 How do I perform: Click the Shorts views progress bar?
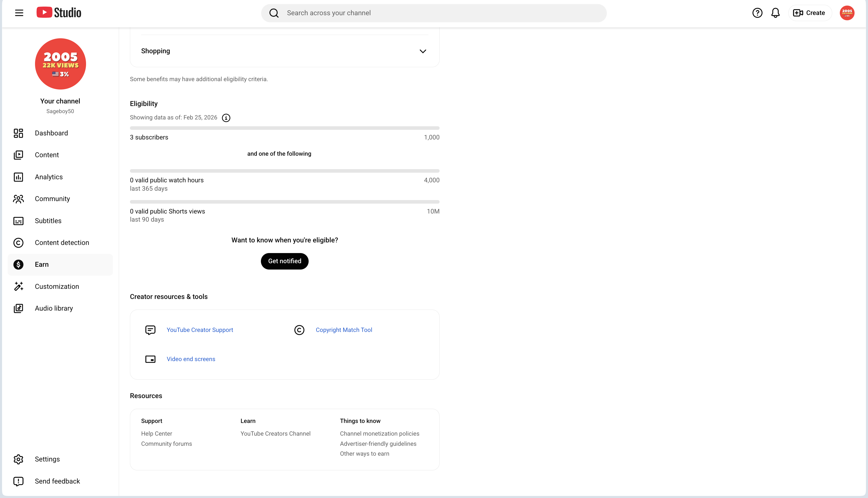pos(285,202)
